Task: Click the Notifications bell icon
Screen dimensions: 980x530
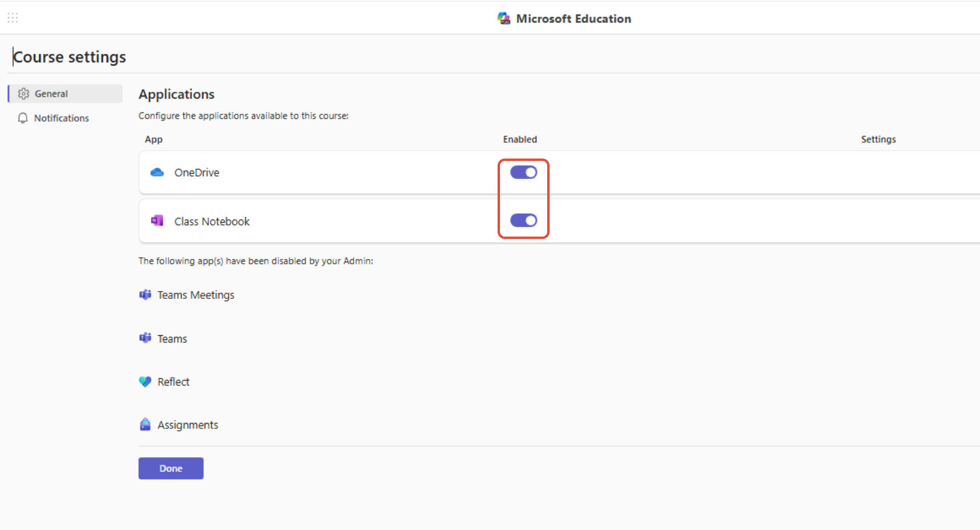Action: click(23, 118)
